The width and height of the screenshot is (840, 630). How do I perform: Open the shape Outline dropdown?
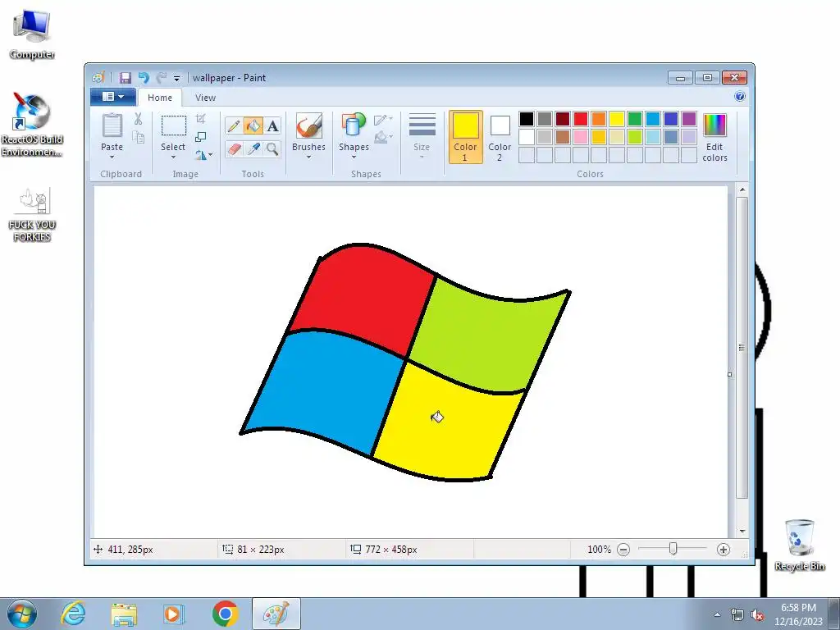click(x=383, y=119)
